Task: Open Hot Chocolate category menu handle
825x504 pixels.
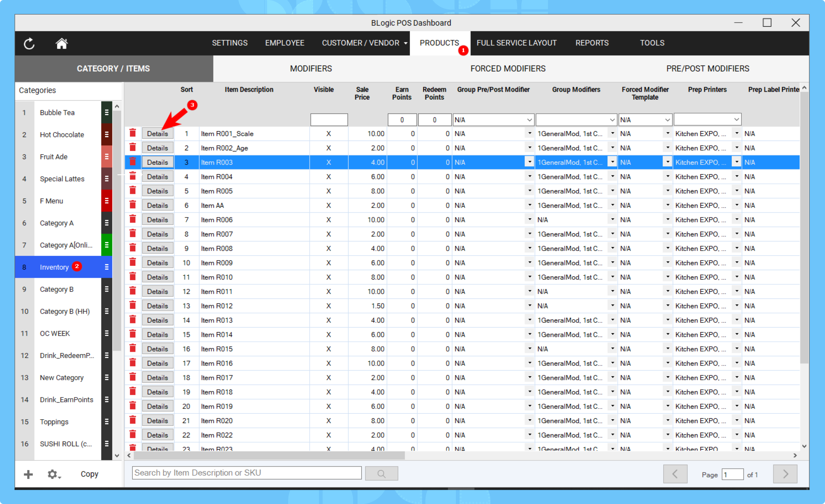Action: click(106, 135)
